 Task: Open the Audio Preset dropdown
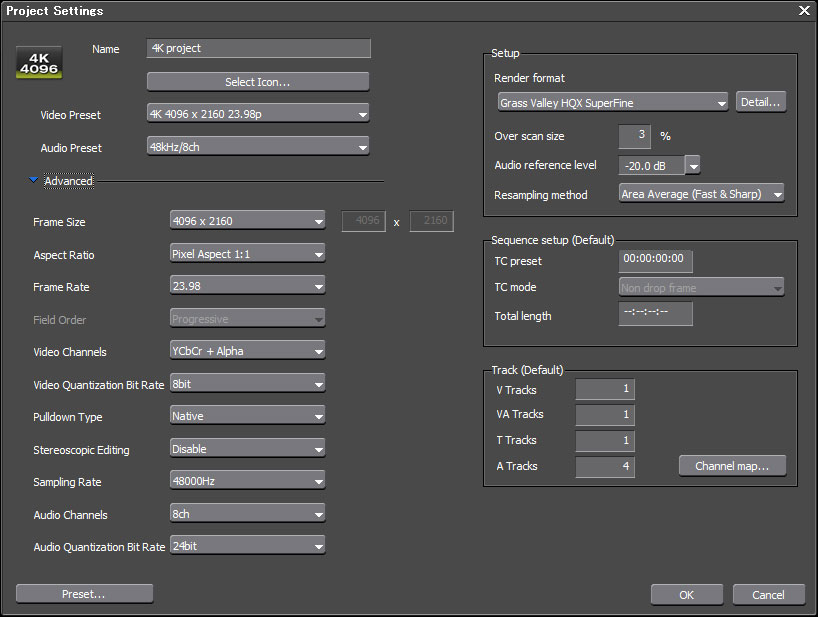tap(258, 148)
